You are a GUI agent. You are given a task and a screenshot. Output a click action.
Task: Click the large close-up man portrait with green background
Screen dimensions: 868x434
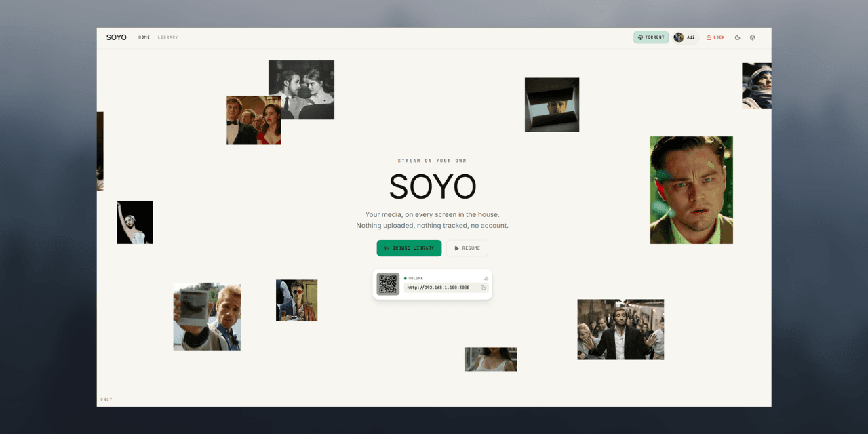(x=692, y=191)
